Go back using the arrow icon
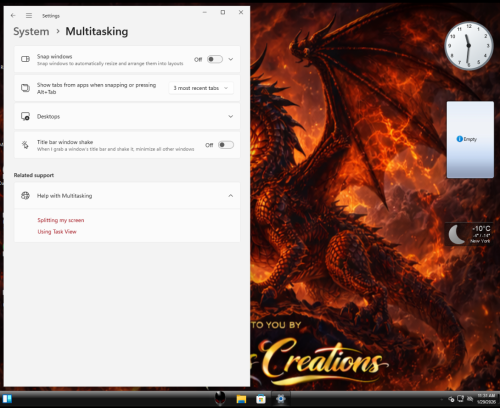This screenshot has height=408, width=500. (x=13, y=15)
